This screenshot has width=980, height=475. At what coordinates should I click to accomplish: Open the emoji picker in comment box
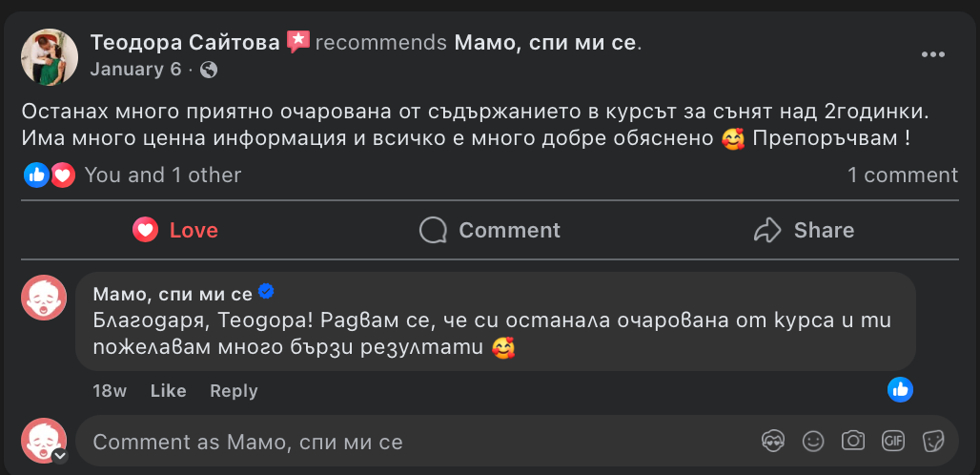click(812, 441)
